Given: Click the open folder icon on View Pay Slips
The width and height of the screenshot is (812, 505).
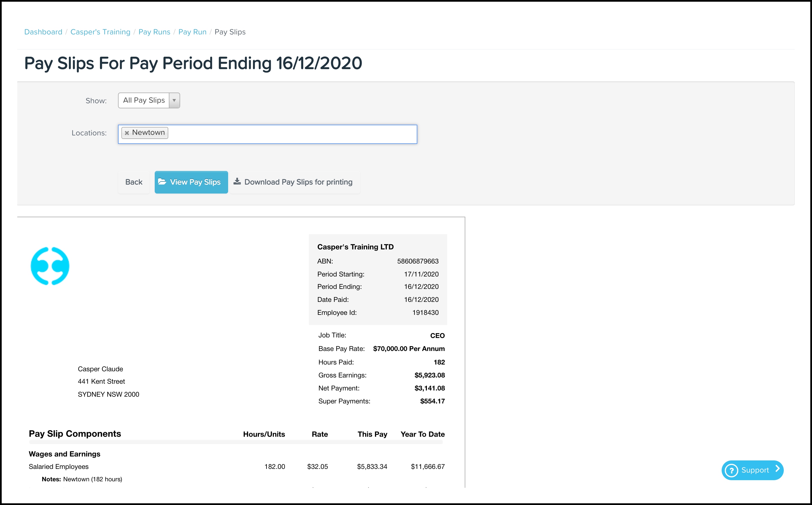Looking at the screenshot, I should pos(162,182).
